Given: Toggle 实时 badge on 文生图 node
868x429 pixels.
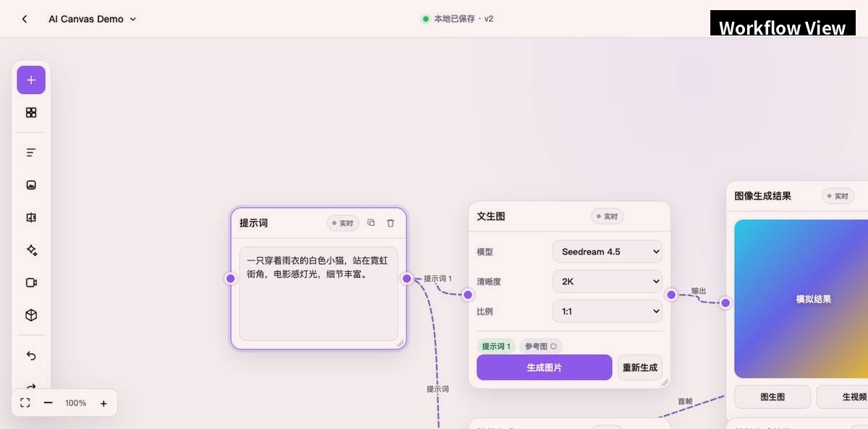Looking at the screenshot, I should click(608, 216).
